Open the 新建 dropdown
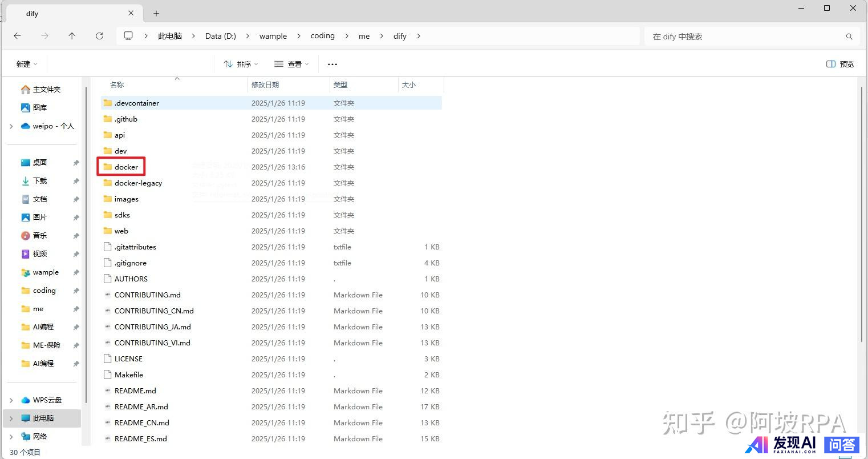Viewport: 868px width, 459px height. click(26, 64)
